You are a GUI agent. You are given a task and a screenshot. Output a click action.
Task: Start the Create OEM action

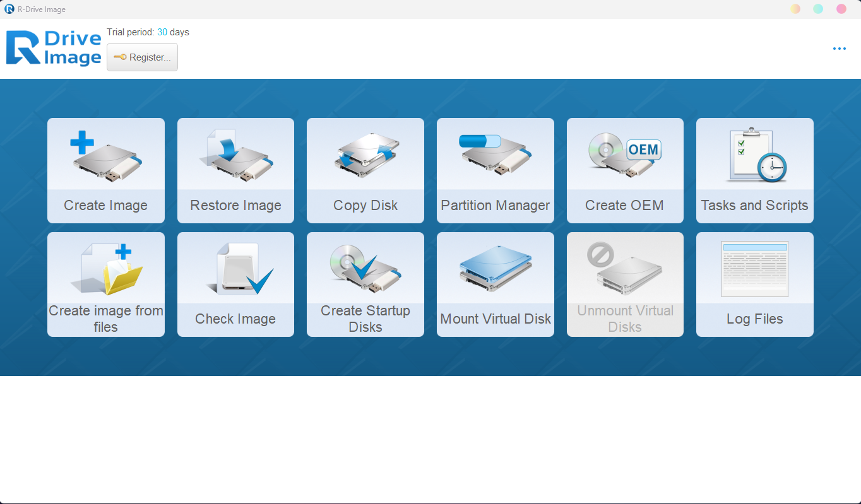coord(625,170)
